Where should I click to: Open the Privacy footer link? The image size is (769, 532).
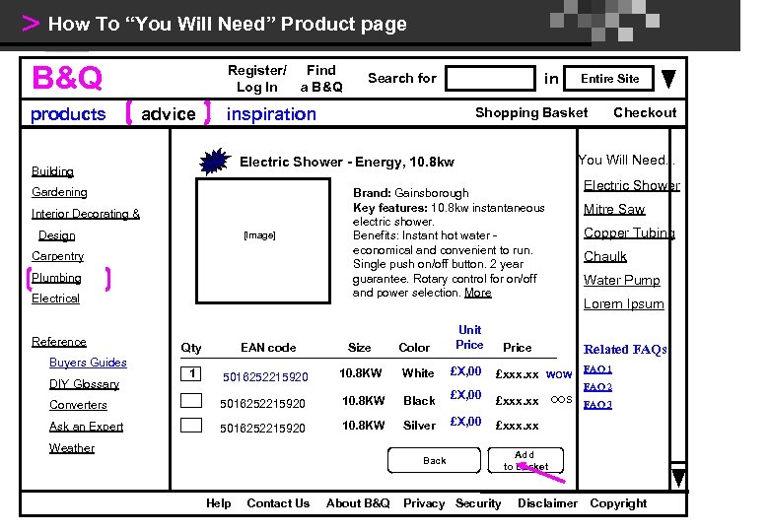coord(424,503)
